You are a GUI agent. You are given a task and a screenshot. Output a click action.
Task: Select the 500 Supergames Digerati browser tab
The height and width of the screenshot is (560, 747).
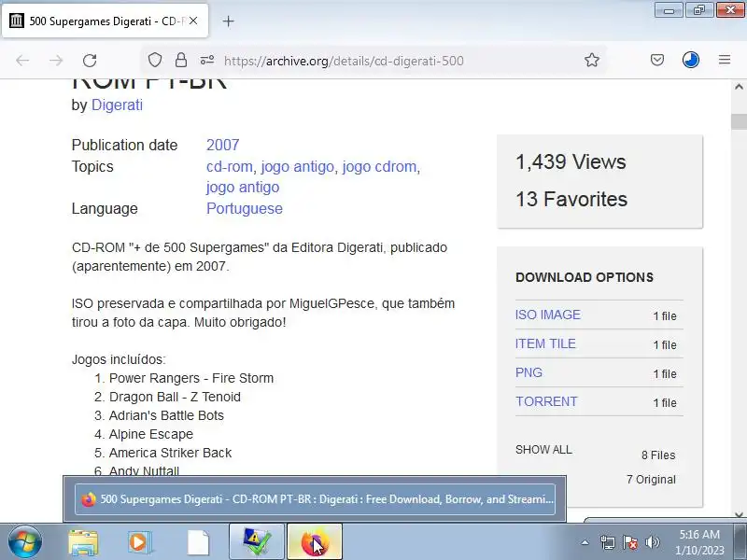[105, 21]
